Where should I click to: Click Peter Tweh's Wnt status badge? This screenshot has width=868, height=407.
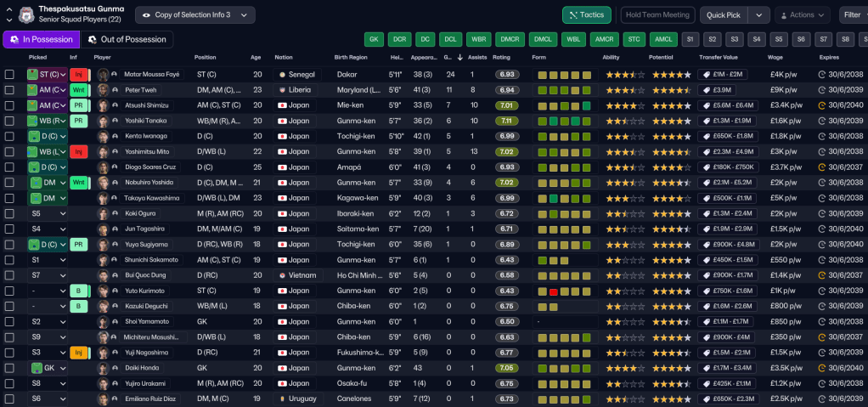[x=78, y=90]
